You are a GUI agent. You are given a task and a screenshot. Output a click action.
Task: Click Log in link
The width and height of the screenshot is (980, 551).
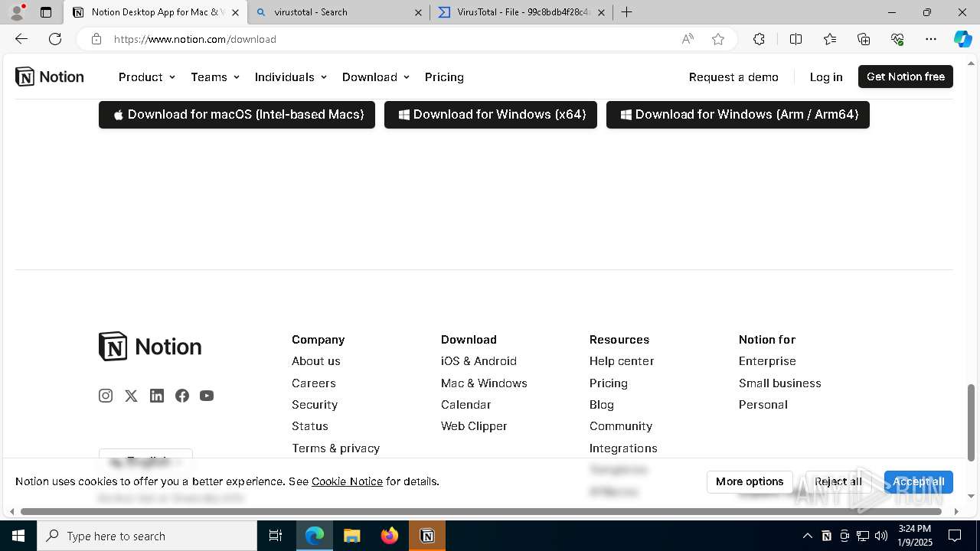(826, 77)
